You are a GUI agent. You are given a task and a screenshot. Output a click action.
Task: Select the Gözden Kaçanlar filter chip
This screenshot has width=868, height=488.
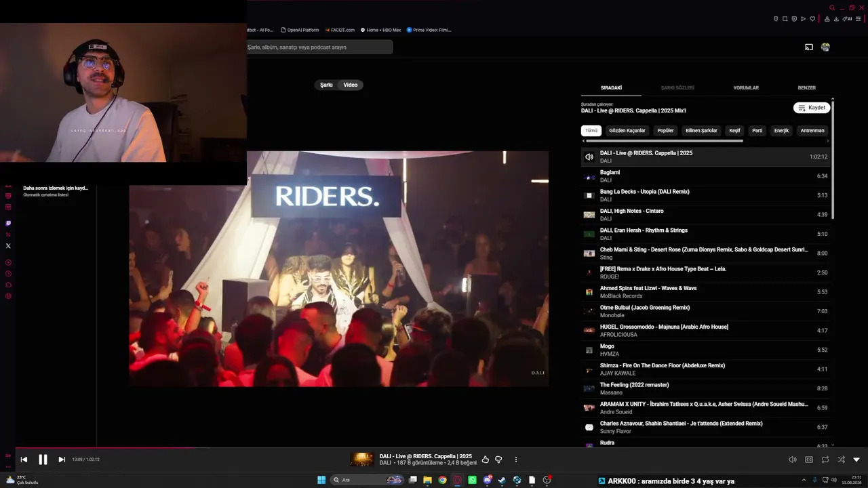627,131
